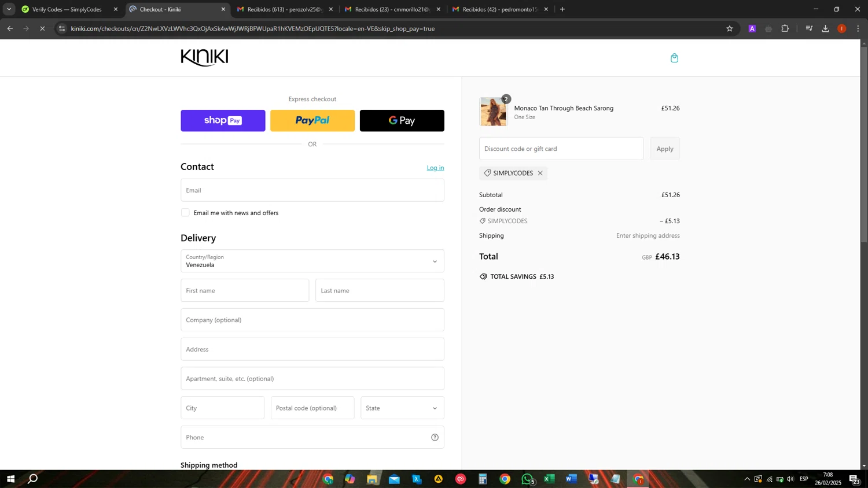868x488 pixels.
Task: Open the taskbar clock and date
Action: [827, 479]
